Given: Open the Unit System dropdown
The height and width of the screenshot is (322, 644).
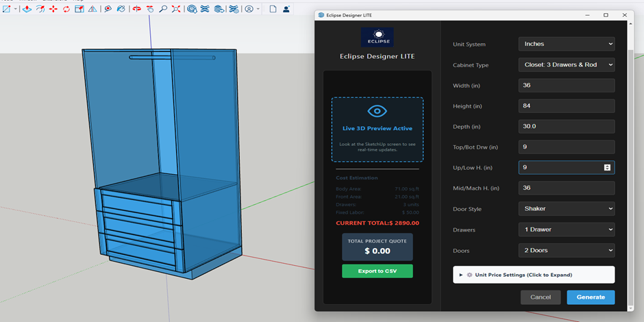Looking at the screenshot, I should 567,44.
